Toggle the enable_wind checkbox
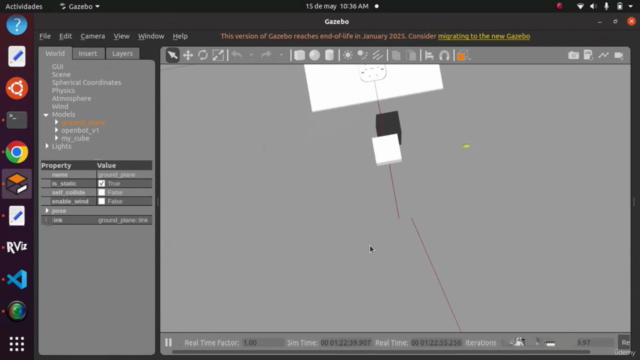 102,201
